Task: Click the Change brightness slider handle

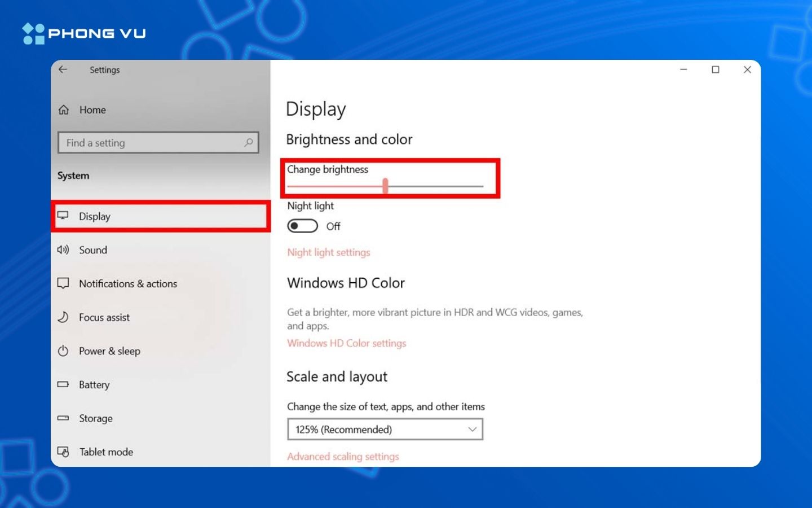Action: 386,186
